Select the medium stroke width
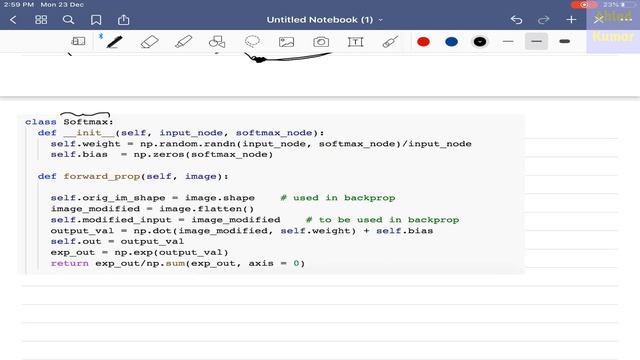 click(536, 42)
